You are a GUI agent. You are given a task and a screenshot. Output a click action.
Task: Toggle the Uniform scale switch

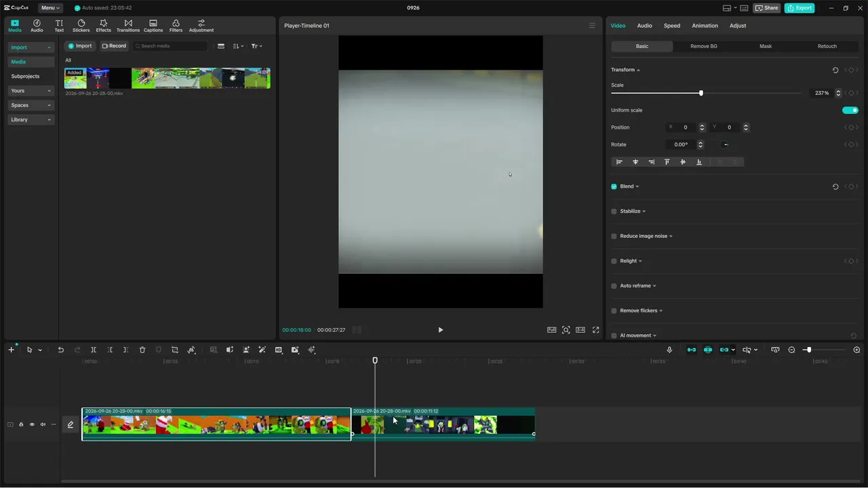click(x=850, y=110)
